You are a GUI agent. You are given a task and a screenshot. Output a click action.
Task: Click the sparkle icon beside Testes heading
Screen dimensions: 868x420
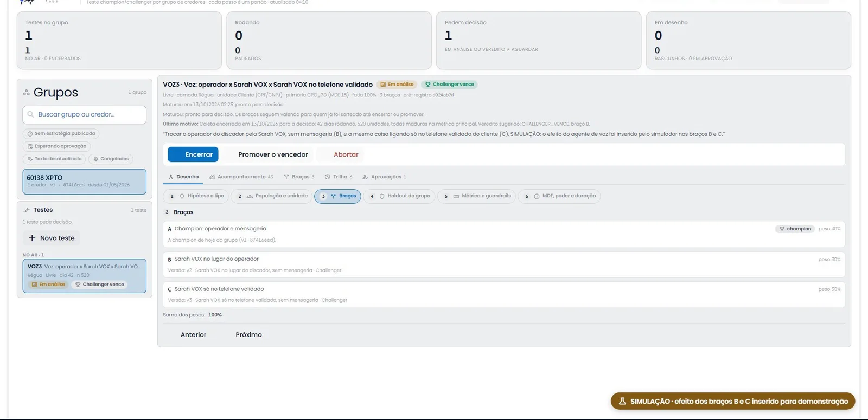(x=26, y=210)
